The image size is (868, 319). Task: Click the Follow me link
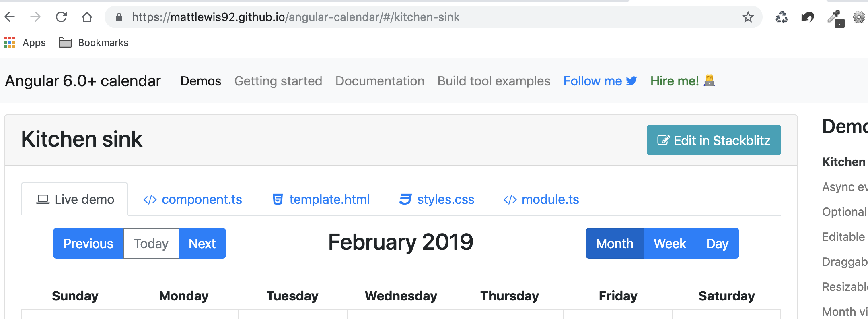[x=600, y=81]
